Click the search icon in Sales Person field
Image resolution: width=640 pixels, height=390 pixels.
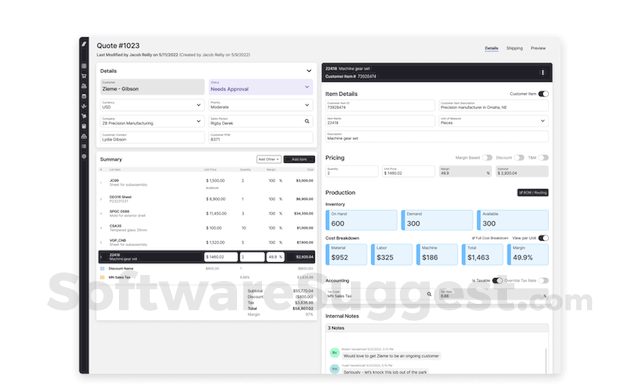click(x=307, y=121)
